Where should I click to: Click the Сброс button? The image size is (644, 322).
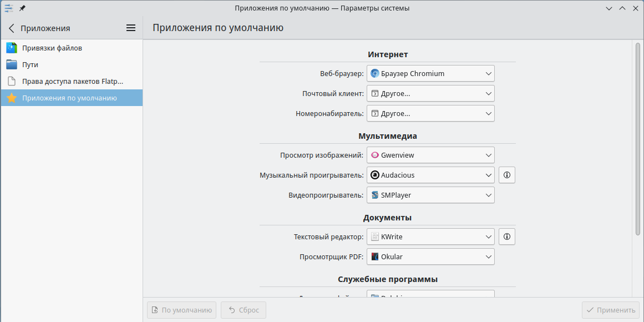[x=244, y=310]
